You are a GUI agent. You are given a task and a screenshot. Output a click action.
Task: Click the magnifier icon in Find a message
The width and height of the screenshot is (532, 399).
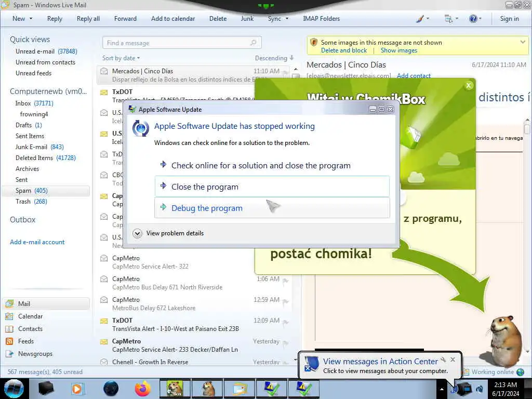[253, 43]
